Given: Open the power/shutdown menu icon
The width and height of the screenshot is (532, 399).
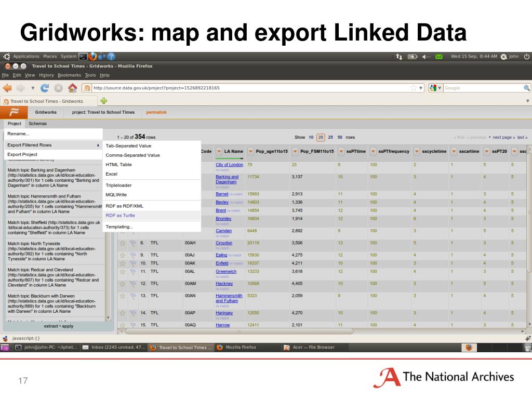Looking at the screenshot, I should click(527, 56).
